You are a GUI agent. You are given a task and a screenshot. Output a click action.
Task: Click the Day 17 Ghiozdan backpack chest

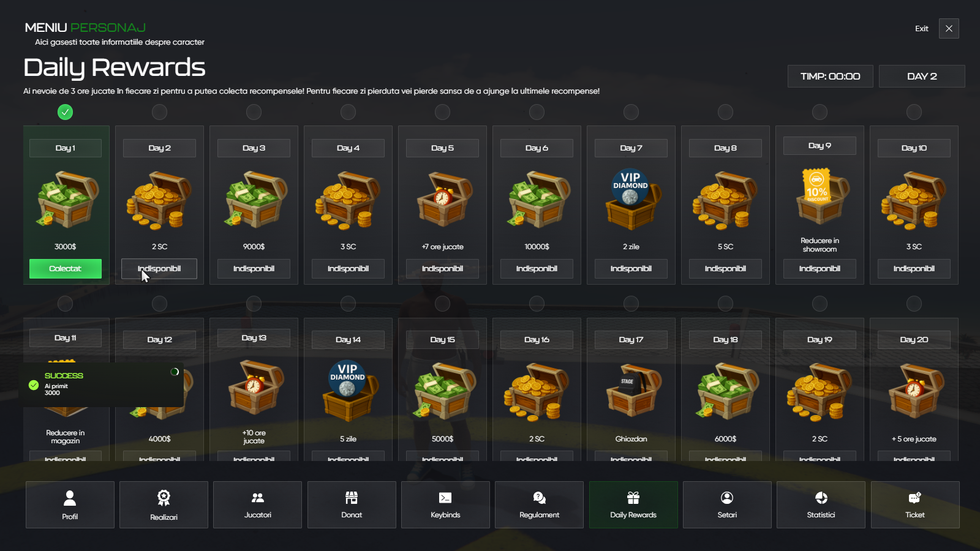click(x=631, y=391)
